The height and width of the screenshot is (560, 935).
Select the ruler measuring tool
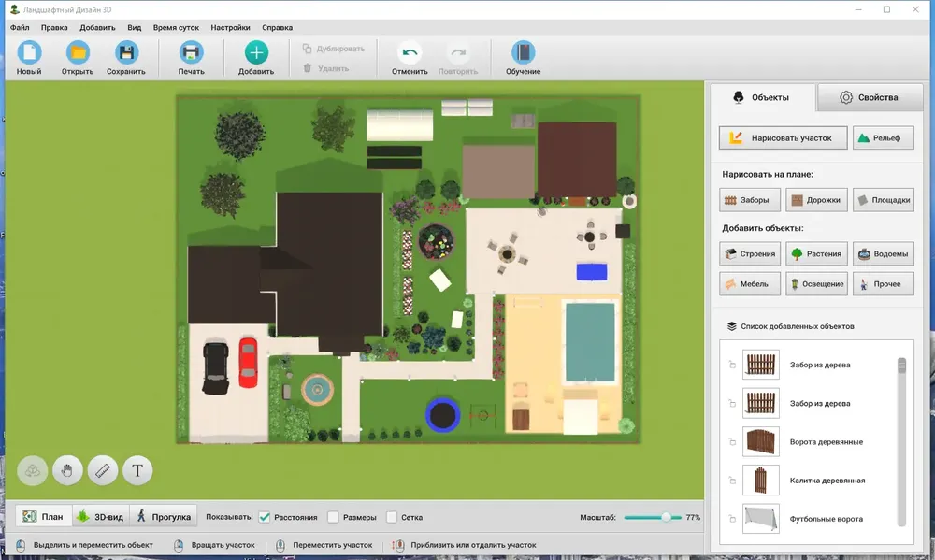point(103,470)
